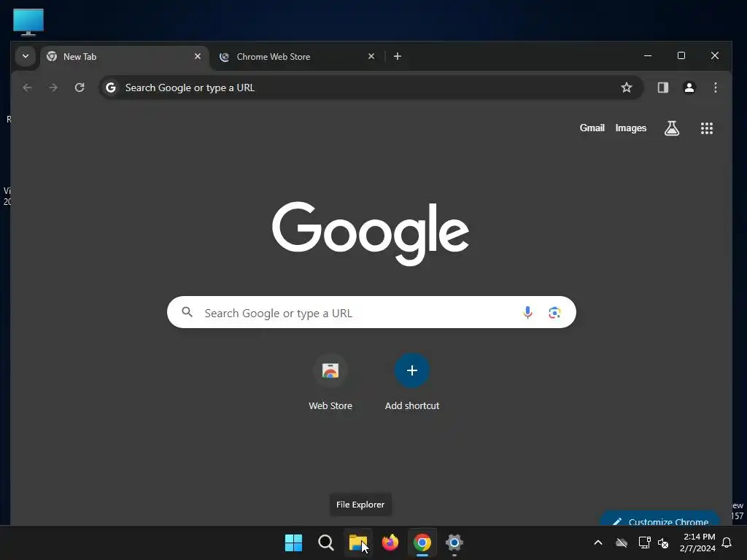Show hidden system tray icons
This screenshot has height=560, width=747.
click(x=598, y=542)
